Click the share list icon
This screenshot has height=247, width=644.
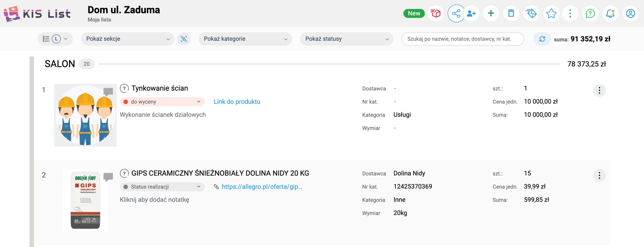(x=456, y=14)
